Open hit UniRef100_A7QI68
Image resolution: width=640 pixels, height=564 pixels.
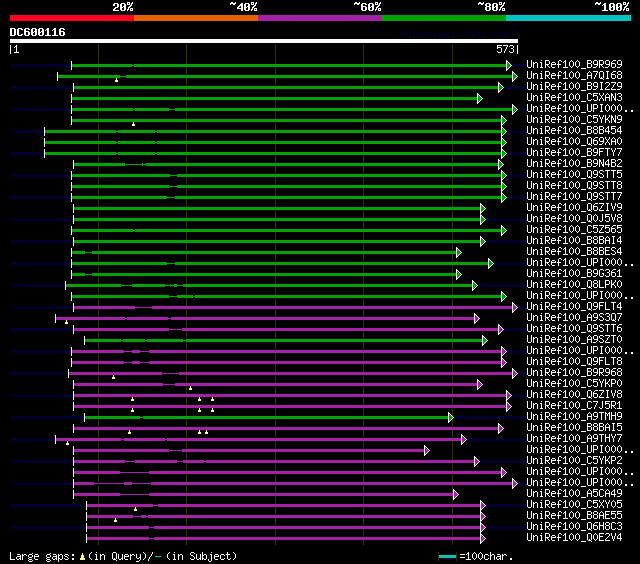click(574, 75)
